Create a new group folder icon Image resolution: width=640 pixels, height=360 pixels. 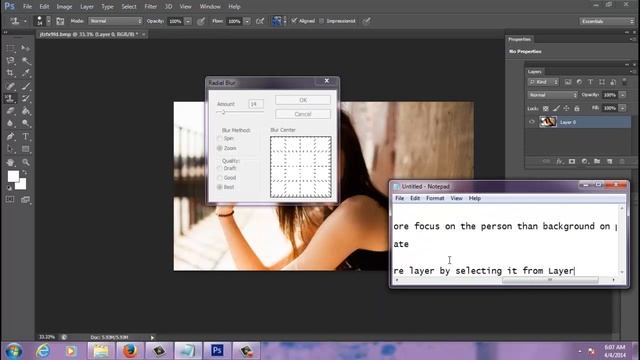click(x=597, y=162)
